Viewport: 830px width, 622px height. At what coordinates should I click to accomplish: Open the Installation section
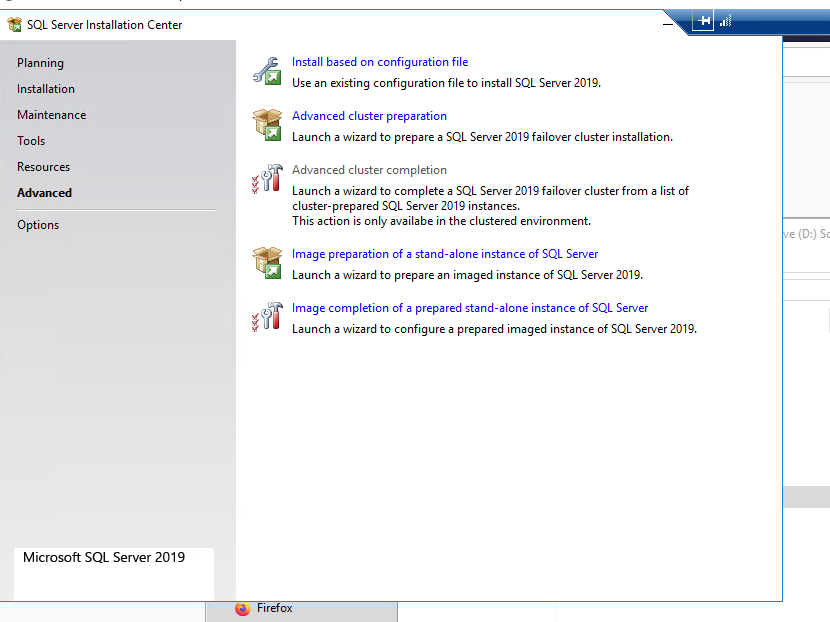pos(46,89)
